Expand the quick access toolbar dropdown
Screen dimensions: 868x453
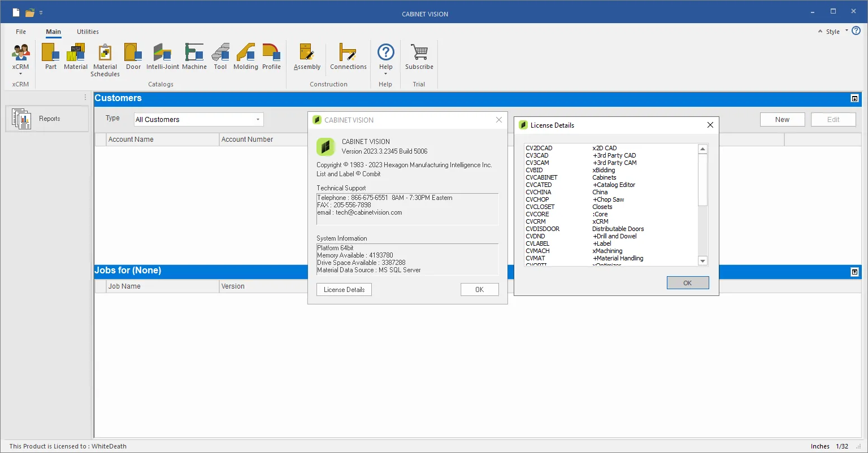[x=41, y=12]
